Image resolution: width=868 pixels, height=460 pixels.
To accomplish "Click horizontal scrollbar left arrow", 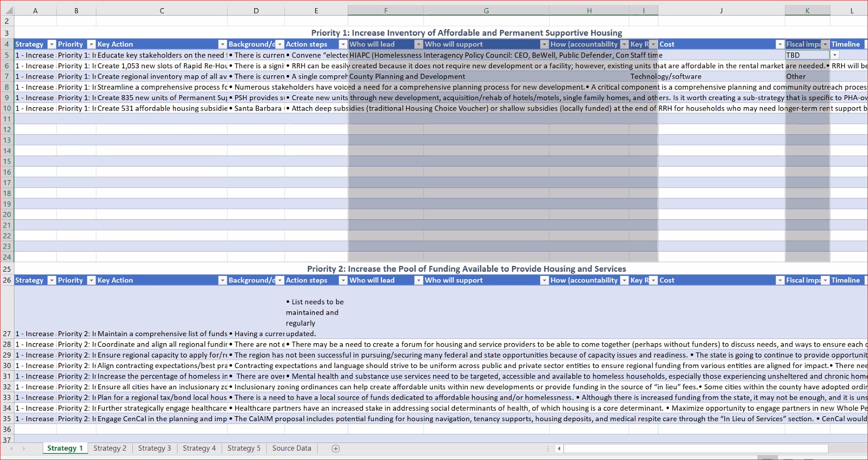I will 559,449.
